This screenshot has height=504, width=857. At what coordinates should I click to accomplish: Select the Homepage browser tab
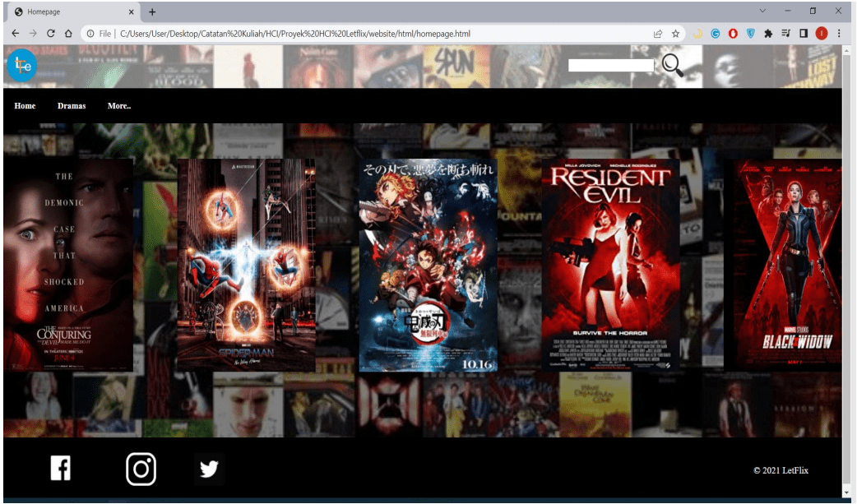click(74, 12)
